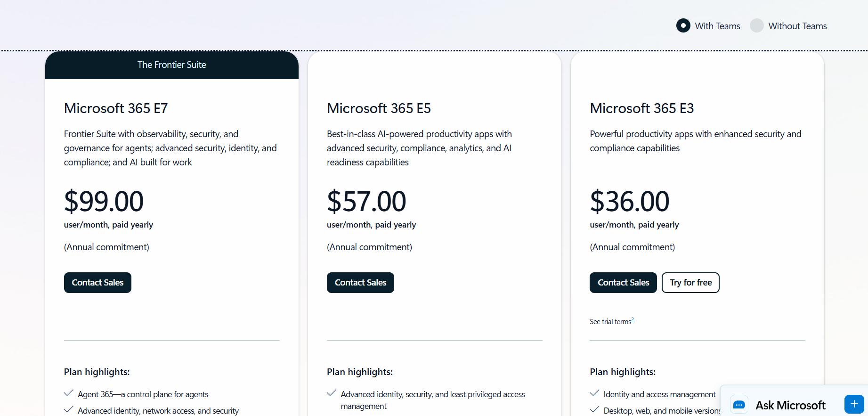Click the plus icon beside Ask Microsoft

(854, 404)
